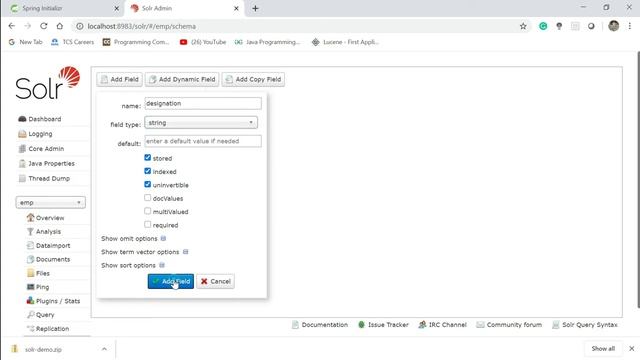This screenshot has height=360, width=640.
Task: Switch to the Spring Initializr tab
Action: click(61, 8)
